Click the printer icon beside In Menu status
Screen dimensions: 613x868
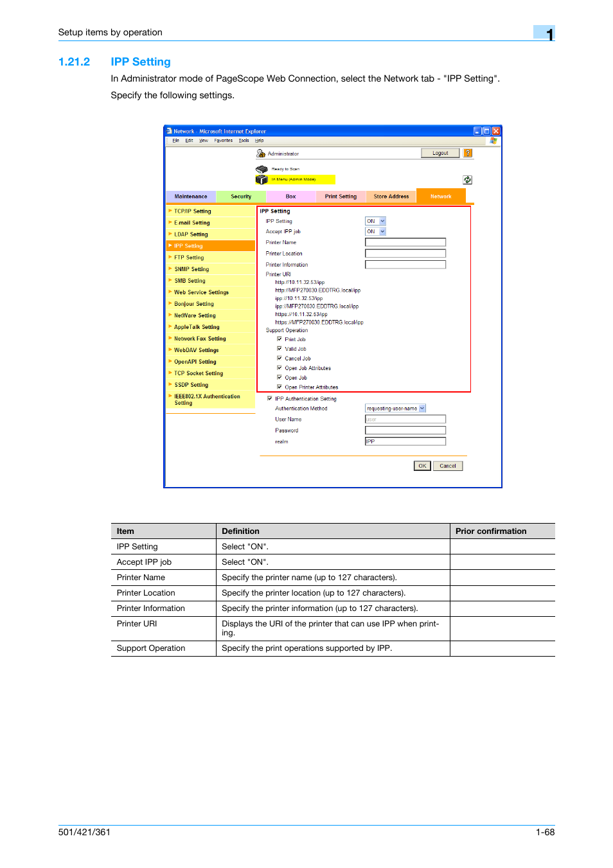point(262,179)
